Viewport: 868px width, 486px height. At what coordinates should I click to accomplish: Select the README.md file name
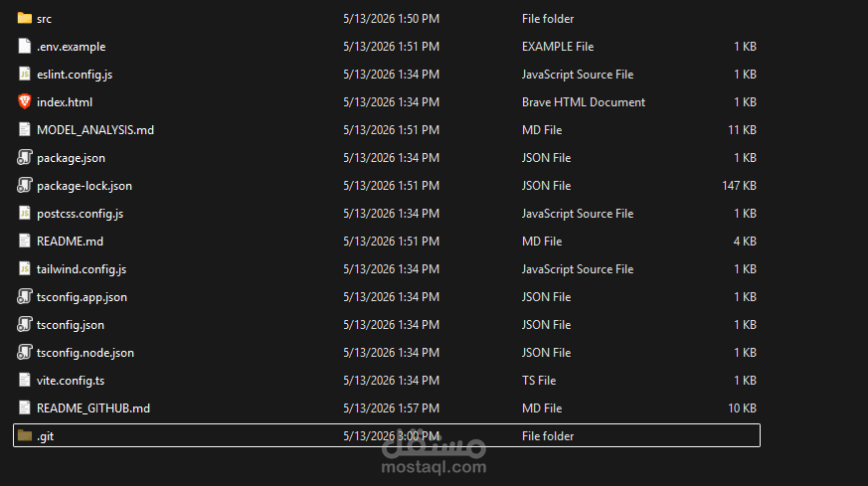pyautogui.click(x=70, y=242)
